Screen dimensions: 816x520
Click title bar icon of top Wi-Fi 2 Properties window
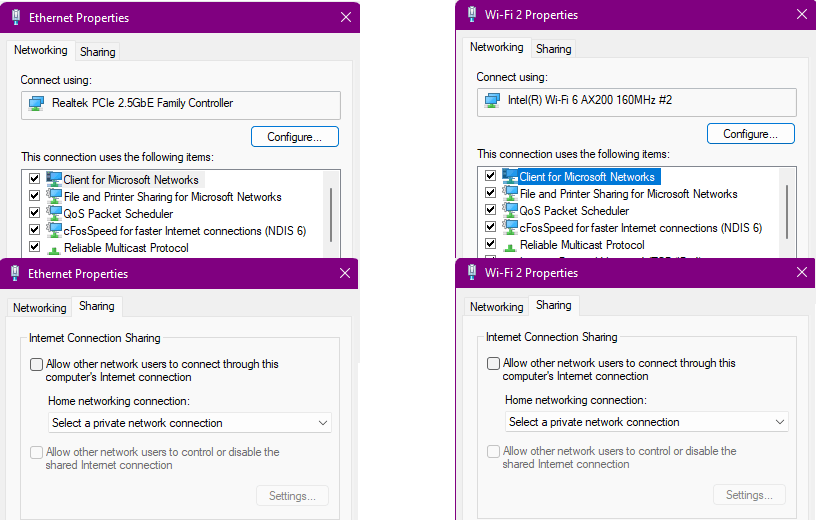pos(472,14)
